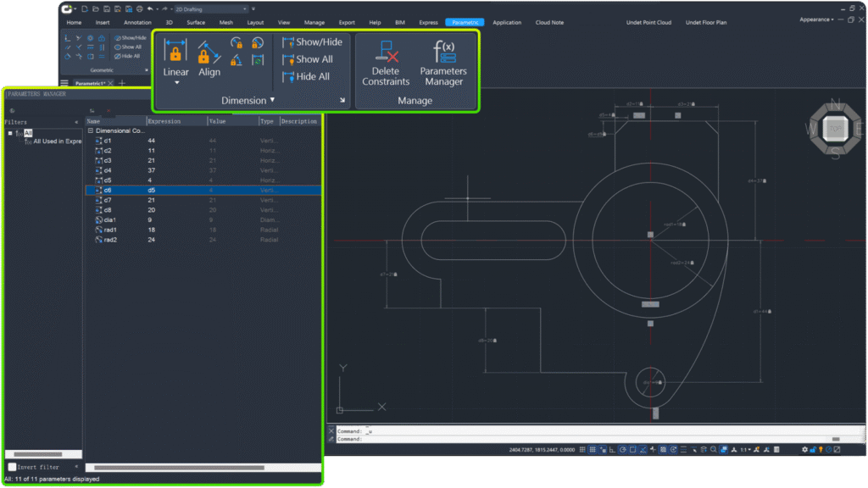The height and width of the screenshot is (488, 868).
Task: Expand the Dimension panel dropdown arrow
Action: (x=272, y=100)
